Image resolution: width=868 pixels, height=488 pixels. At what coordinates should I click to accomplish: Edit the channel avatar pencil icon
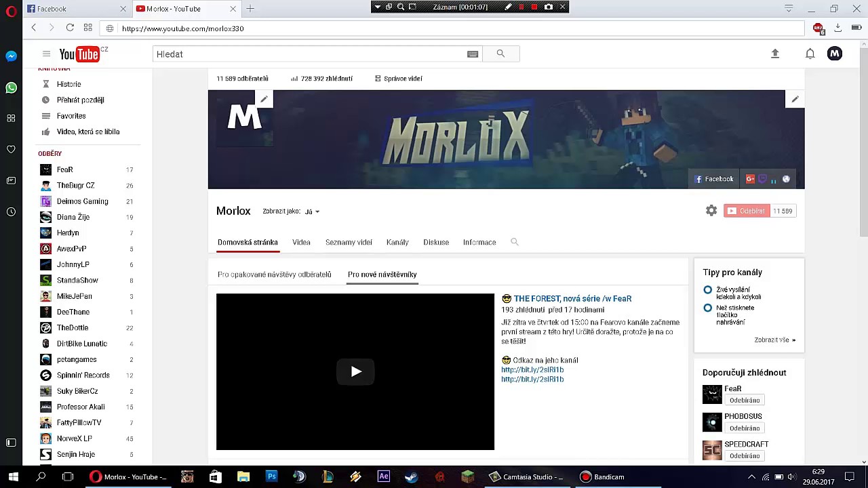pos(264,99)
